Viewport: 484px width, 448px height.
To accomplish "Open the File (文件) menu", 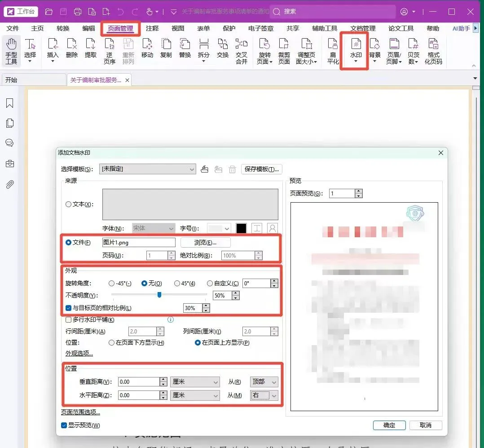I will 13,28.
